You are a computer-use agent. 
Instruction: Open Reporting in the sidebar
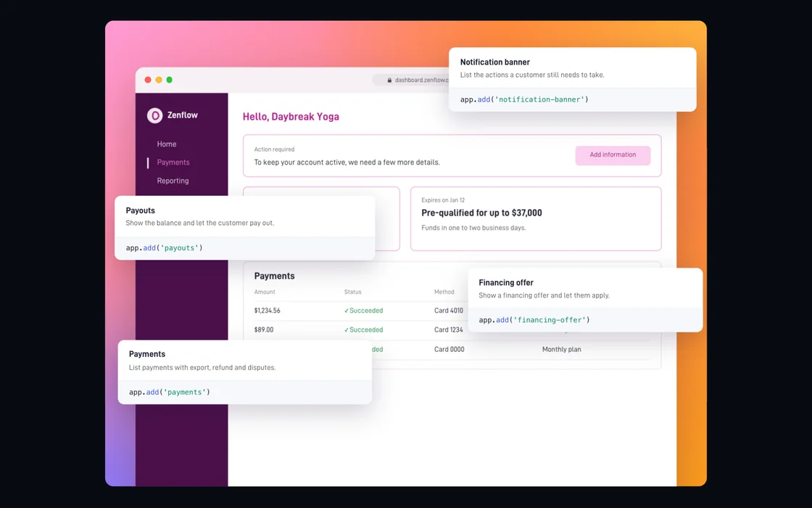(x=173, y=181)
